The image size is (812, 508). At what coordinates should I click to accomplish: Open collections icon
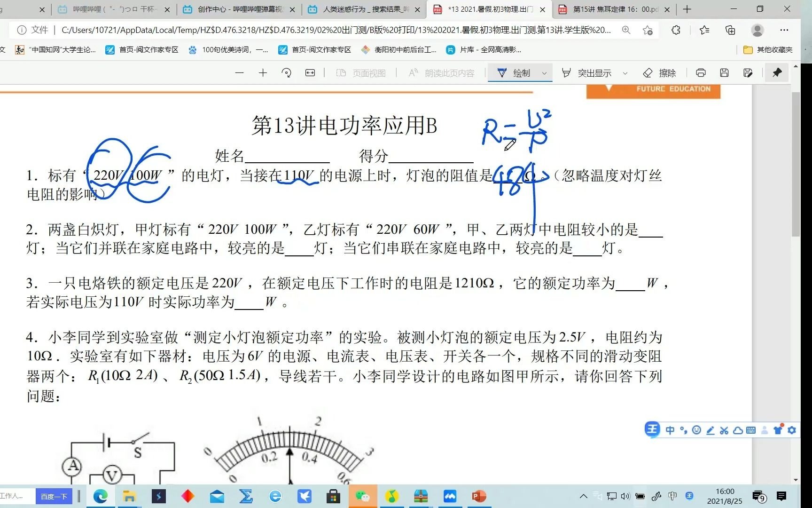[x=730, y=30]
